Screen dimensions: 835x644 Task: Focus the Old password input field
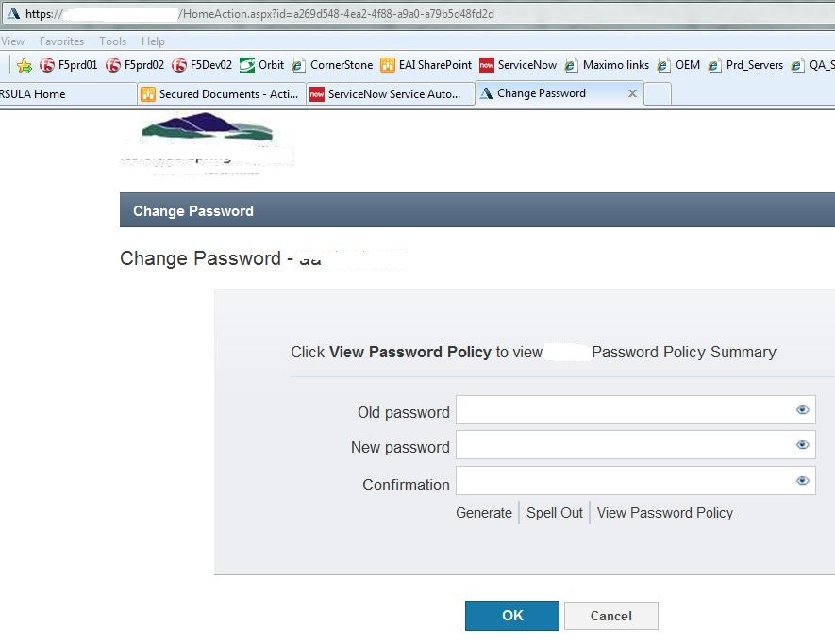pyautogui.click(x=623, y=410)
